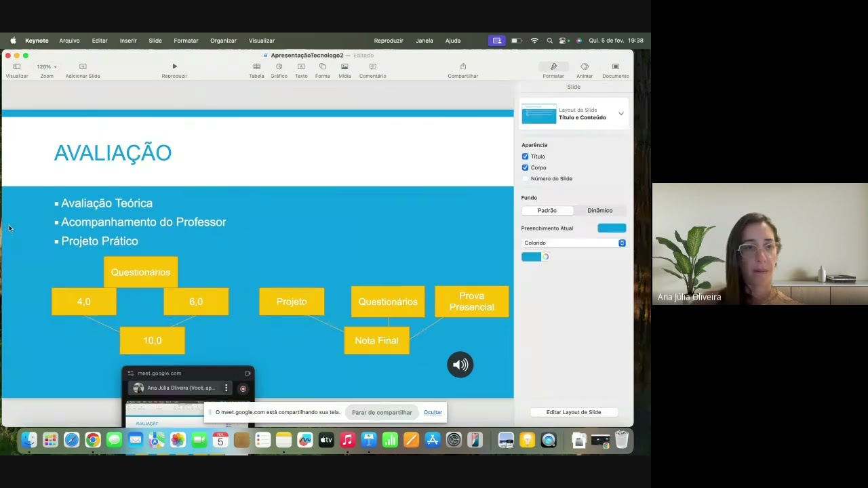
Task: Select the Nota Final box on slide
Action: pyautogui.click(x=376, y=340)
